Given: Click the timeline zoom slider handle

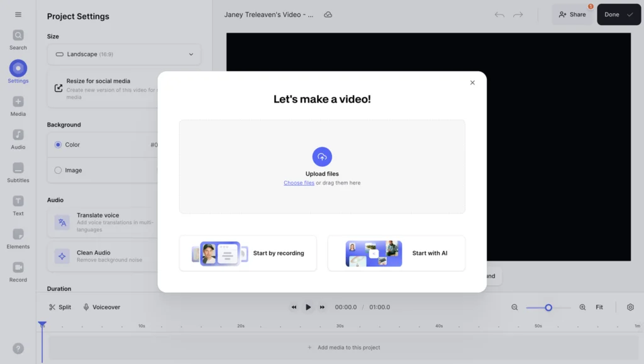Looking at the screenshot, I should [x=548, y=307].
